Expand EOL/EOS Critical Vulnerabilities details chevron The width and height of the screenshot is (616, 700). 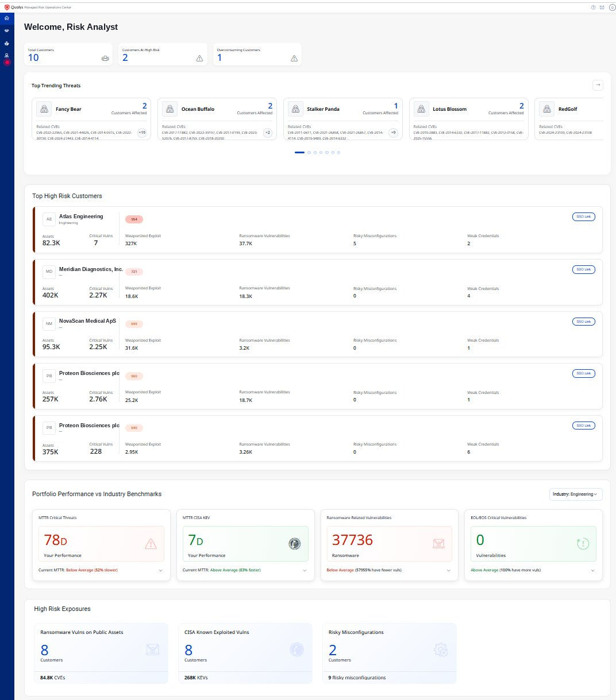[x=593, y=570]
